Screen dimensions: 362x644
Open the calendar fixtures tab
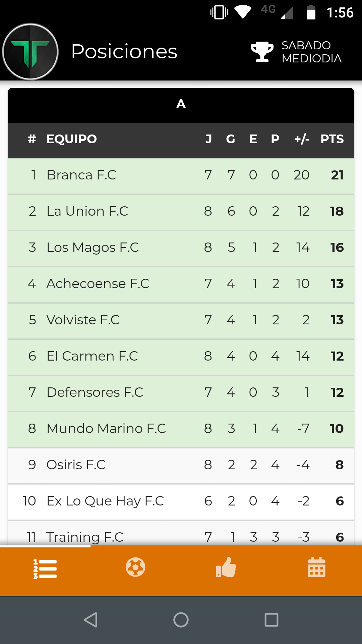(316, 567)
